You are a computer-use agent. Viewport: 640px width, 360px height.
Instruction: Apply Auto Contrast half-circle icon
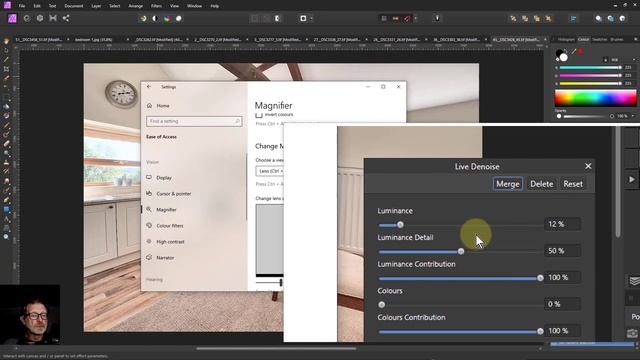[x=155, y=19]
